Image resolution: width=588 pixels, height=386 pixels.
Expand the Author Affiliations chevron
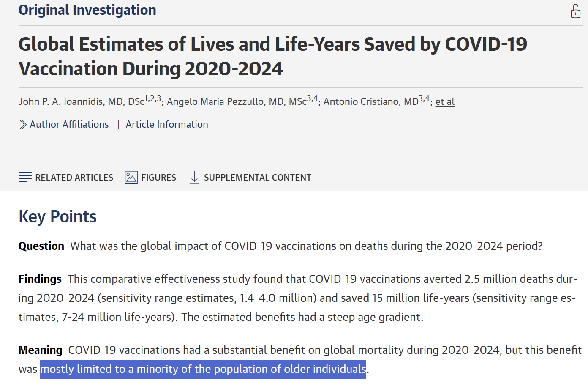(x=23, y=125)
